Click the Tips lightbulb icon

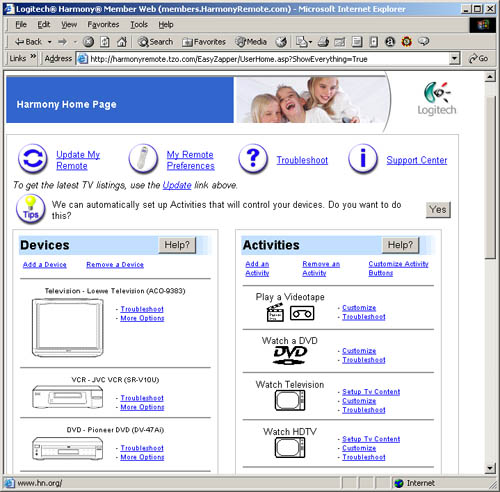click(x=31, y=209)
